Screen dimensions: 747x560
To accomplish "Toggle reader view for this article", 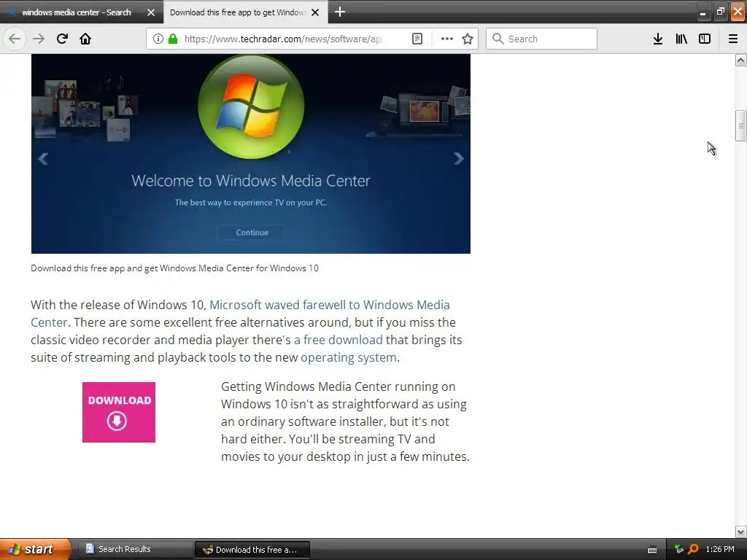I will click(417, 39).
